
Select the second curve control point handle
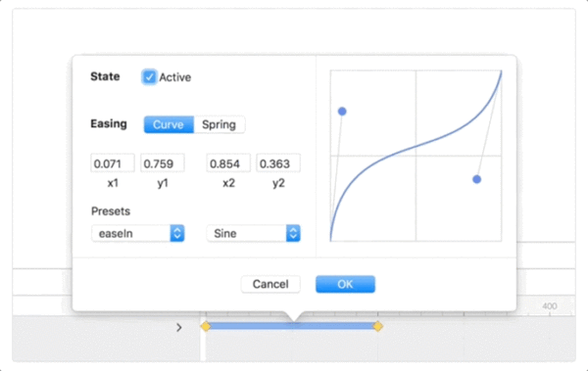pyautogui.click(x=476, y=179)
